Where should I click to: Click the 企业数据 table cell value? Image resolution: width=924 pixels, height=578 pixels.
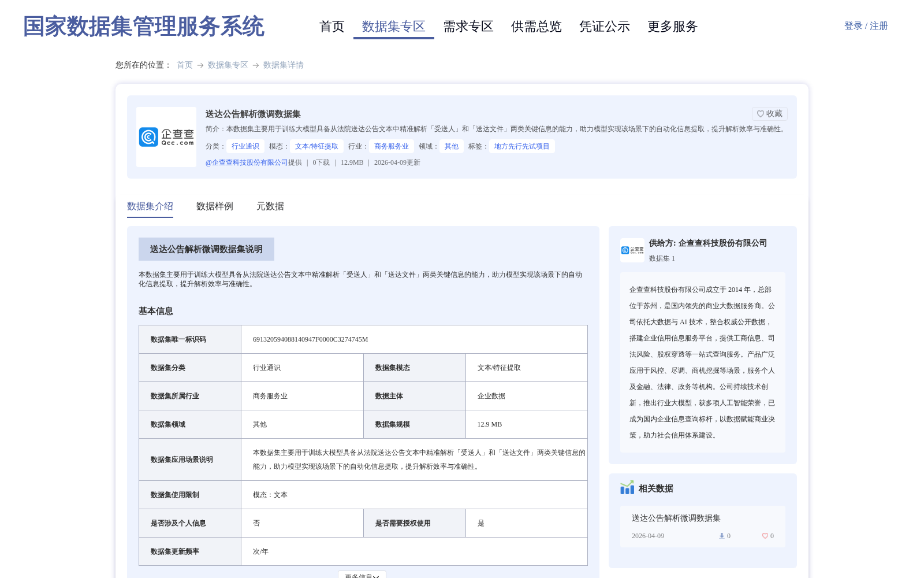click(491, 396)
